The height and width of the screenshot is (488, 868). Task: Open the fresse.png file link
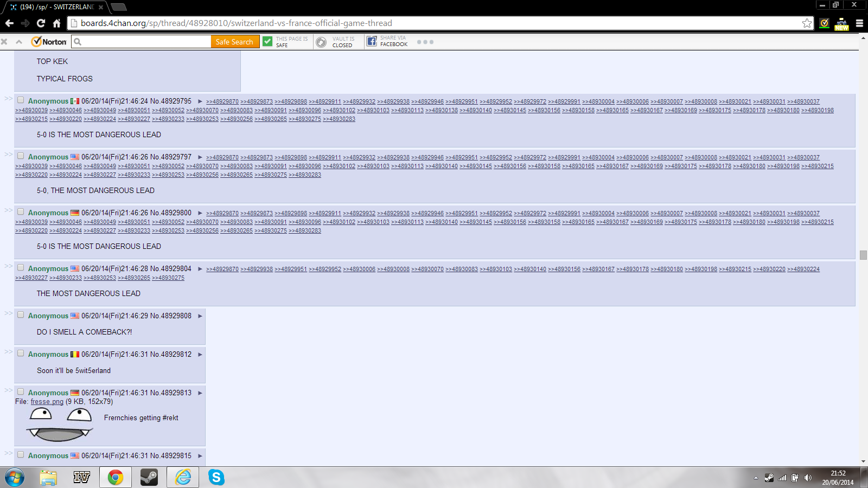[47, 402]
